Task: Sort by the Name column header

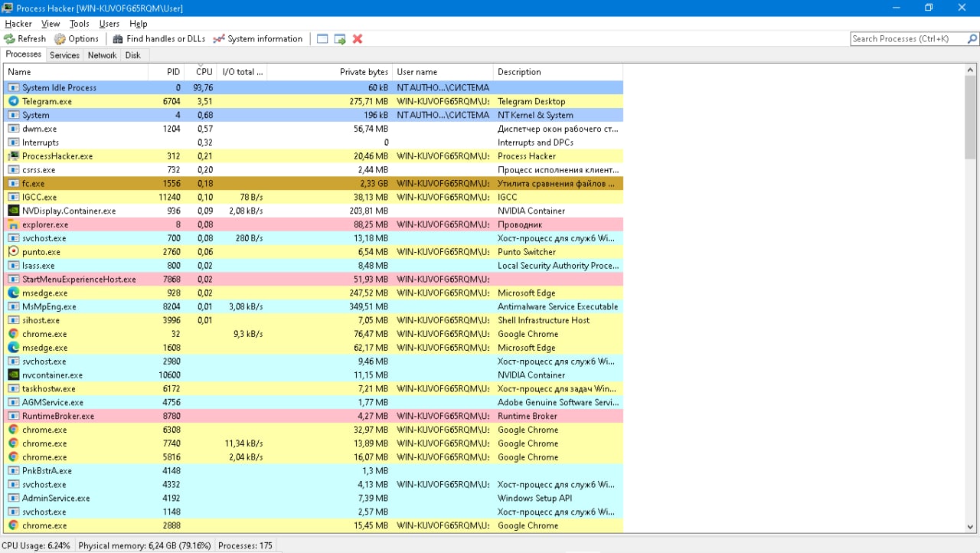Action: pos(76,72)
